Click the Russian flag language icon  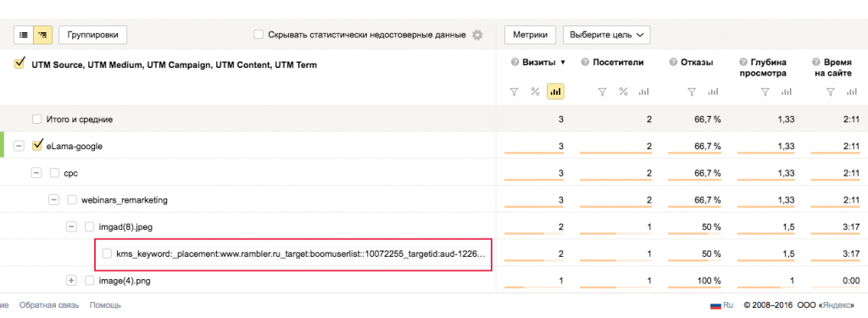pos(715,305)
